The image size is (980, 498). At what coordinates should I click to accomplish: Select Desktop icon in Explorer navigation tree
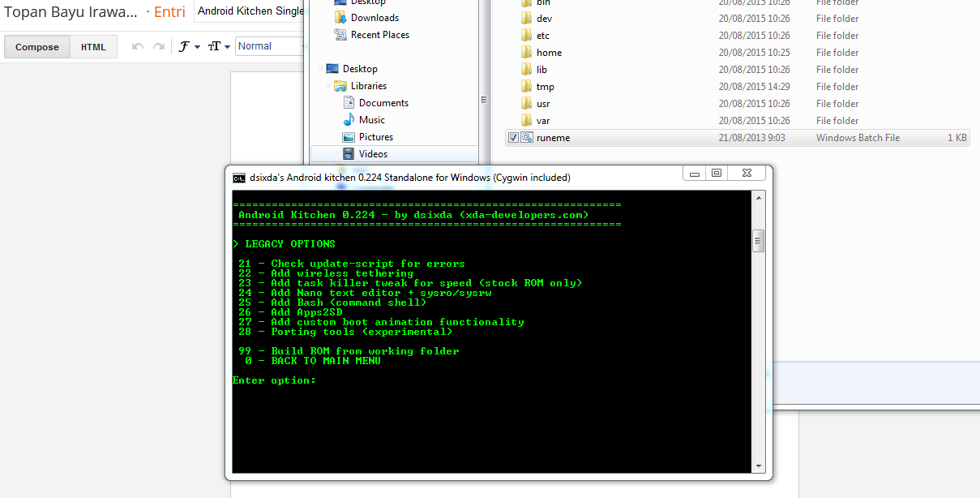(332, 69)
